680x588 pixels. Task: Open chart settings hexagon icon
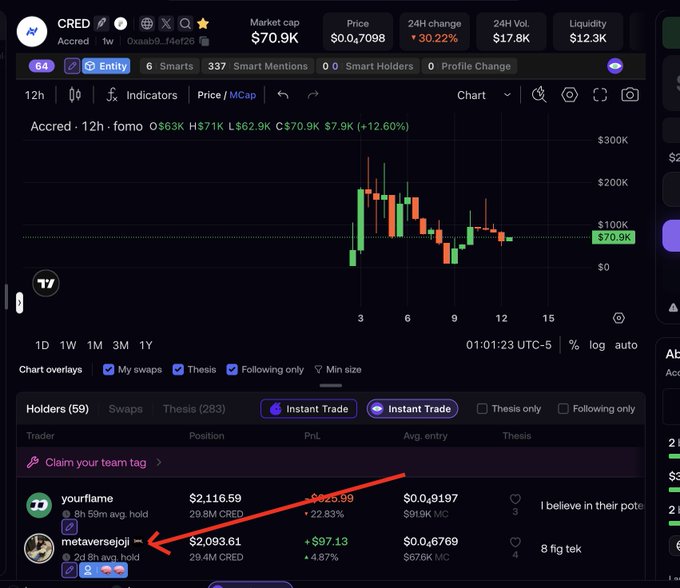pos(569,95)
